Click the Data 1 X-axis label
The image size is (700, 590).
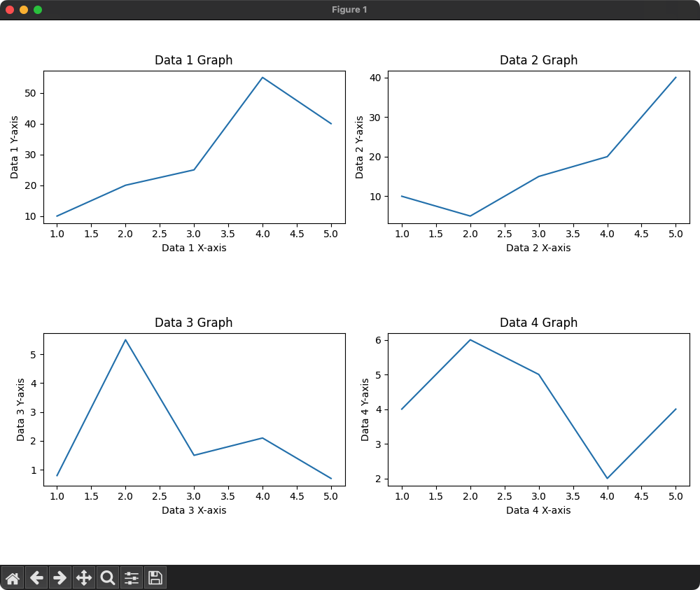tap(194, 248)
